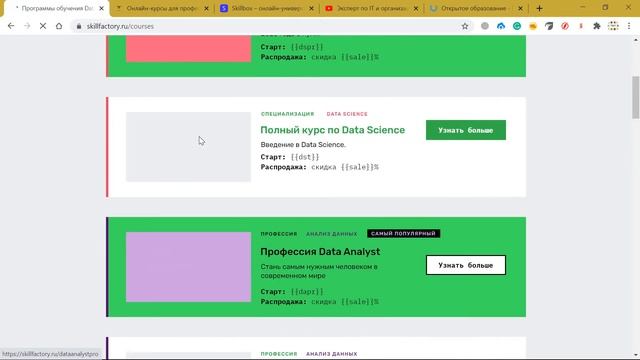Viewport: 640px width, 360px height.
Task: Click the 'Старт: {{dst}}' line
Action: (x=290, y=157)
